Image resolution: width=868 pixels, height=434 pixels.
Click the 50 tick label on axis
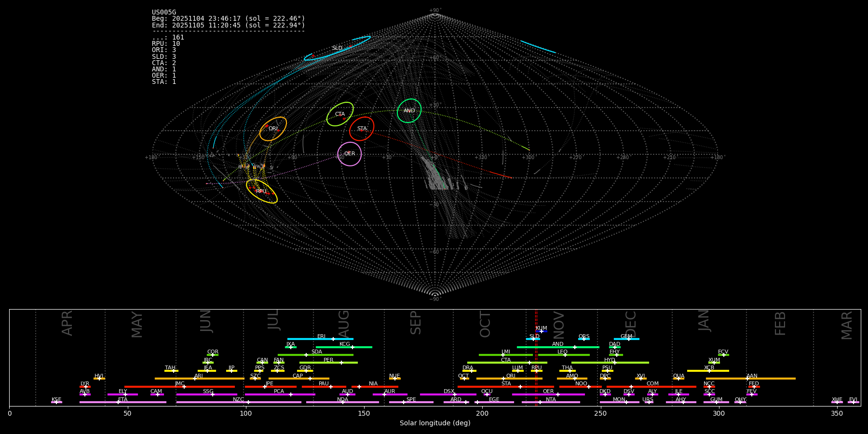127,414
